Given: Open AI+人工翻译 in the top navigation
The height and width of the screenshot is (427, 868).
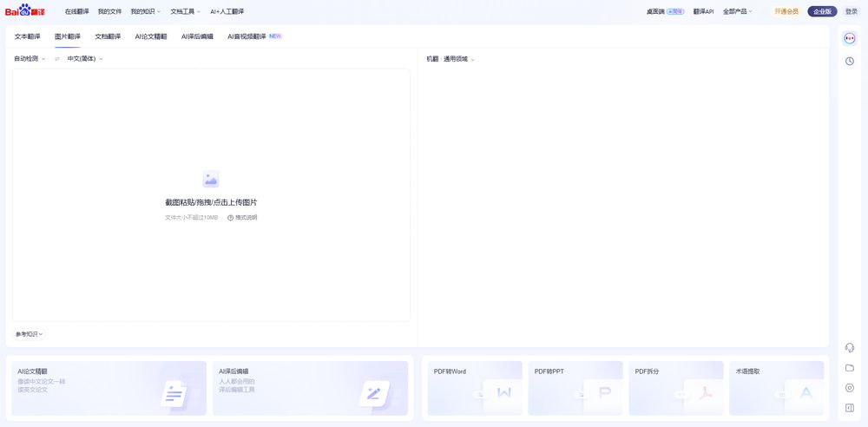Looking at the screenshot, I should [x=227, y=11].
